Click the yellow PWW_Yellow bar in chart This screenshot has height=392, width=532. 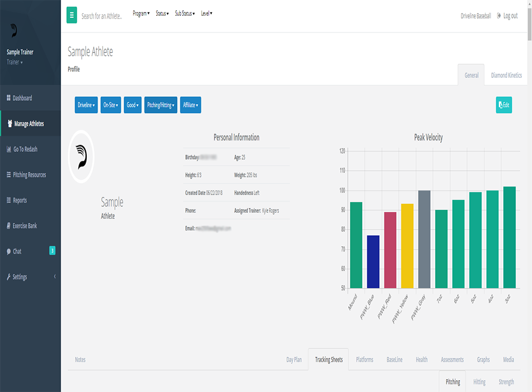(x=407, y=246)
